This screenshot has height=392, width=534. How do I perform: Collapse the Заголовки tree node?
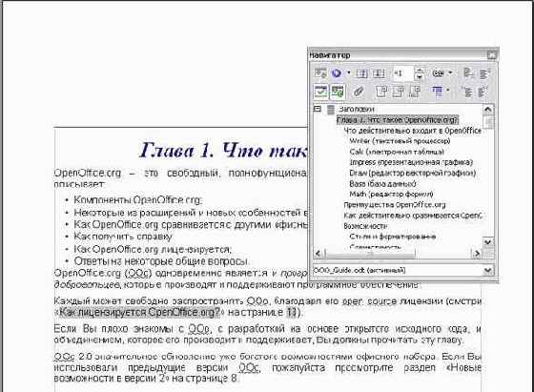[x=318, y=109]
